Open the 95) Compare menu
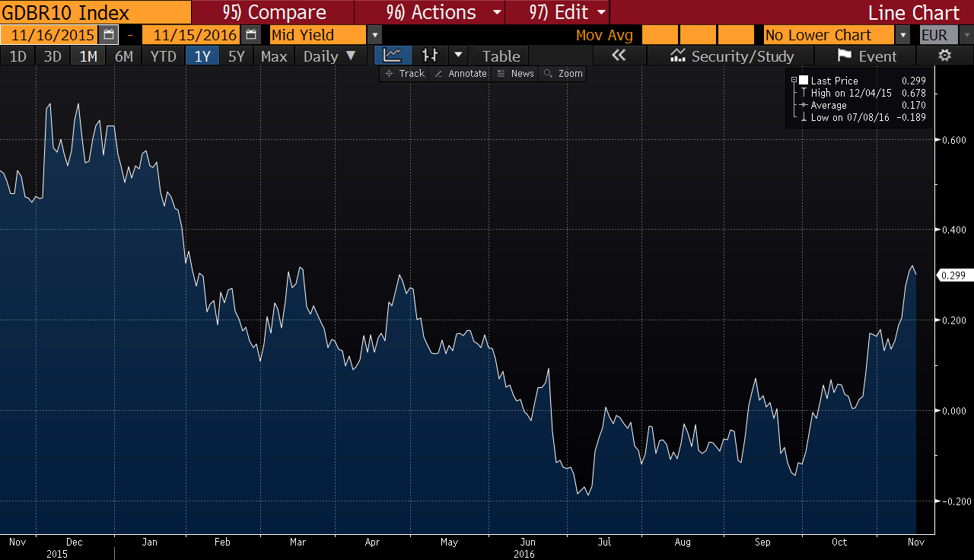Screen dimensions: 974x560 (274, 13)
